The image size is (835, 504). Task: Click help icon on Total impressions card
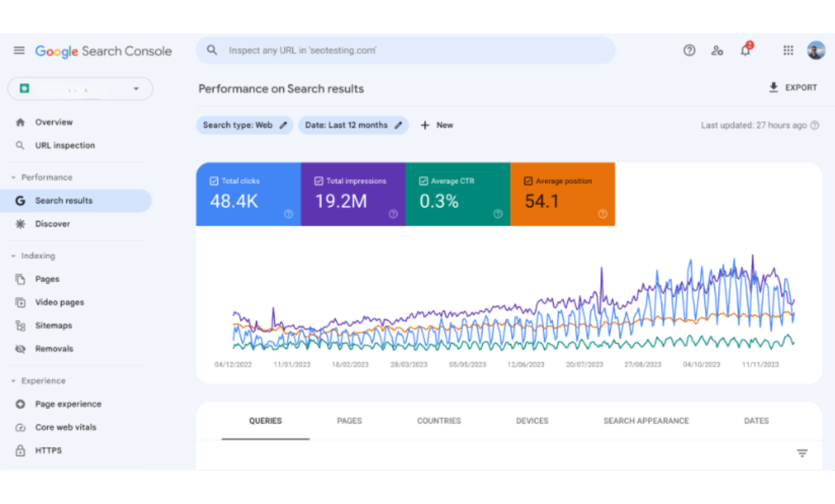point(393,214)
